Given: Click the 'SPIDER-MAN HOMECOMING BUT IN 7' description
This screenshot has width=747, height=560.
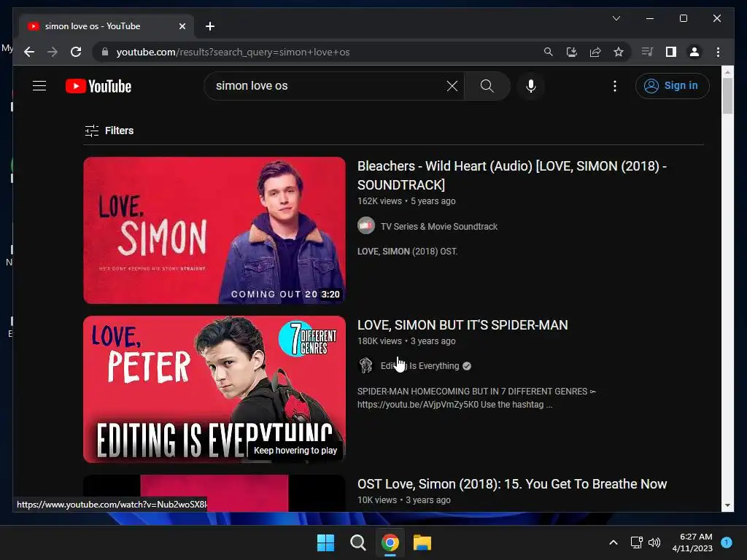Looking at the screenshot, I should pyautogui.click(x=476, y=397).
